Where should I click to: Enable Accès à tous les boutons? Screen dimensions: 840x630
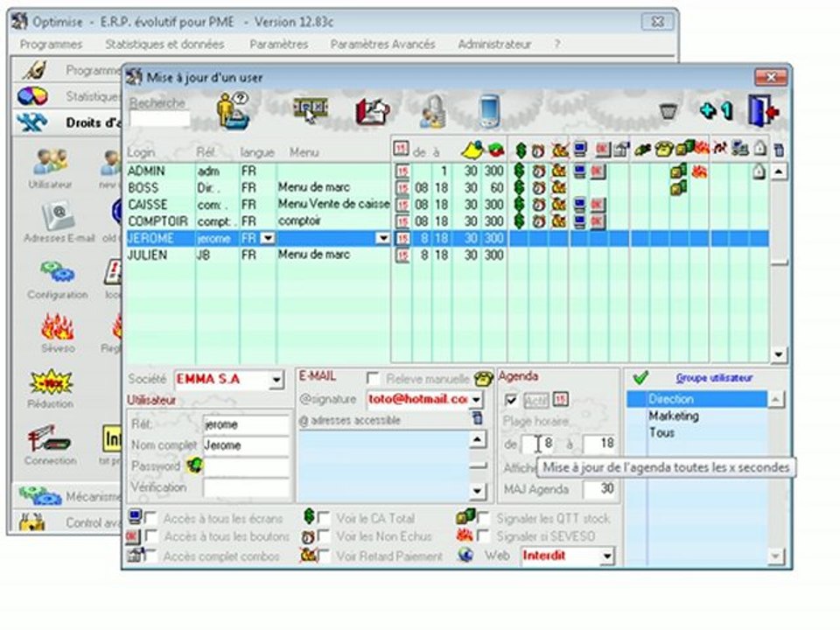click(151, 535)
